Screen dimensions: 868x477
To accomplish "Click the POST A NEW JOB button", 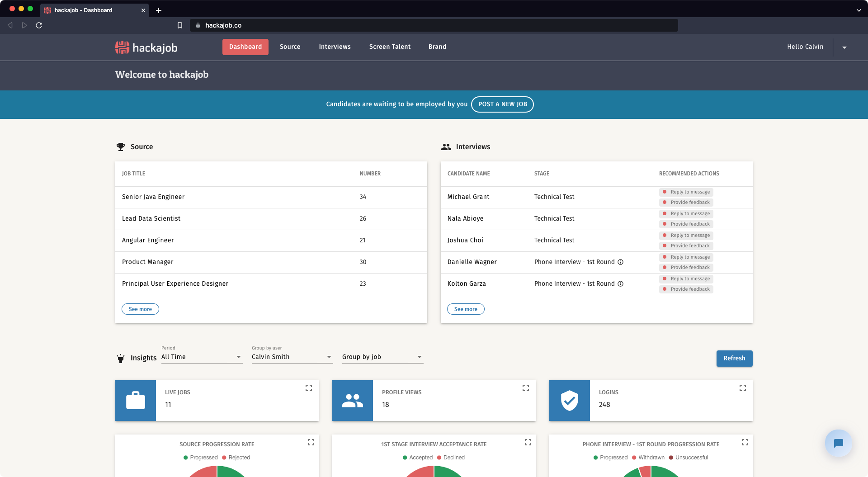I will click(502, 104).
